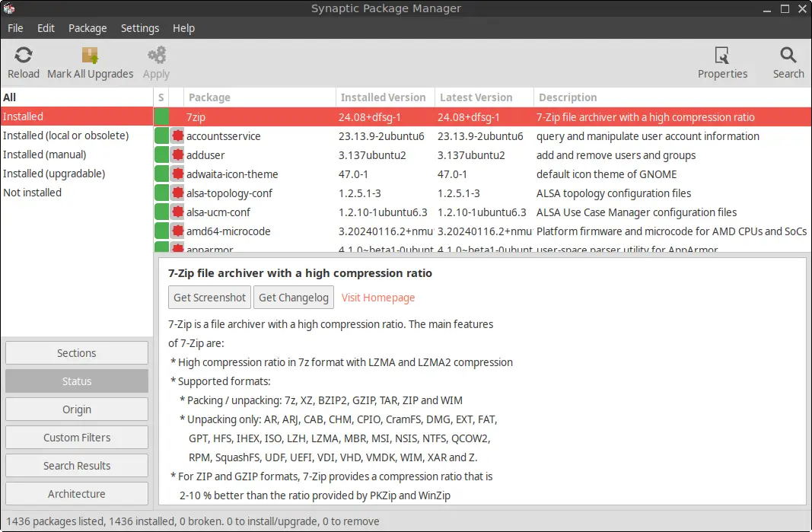Open the Visit Homepage link
This screenshot has height=532, width=812.
378,298
